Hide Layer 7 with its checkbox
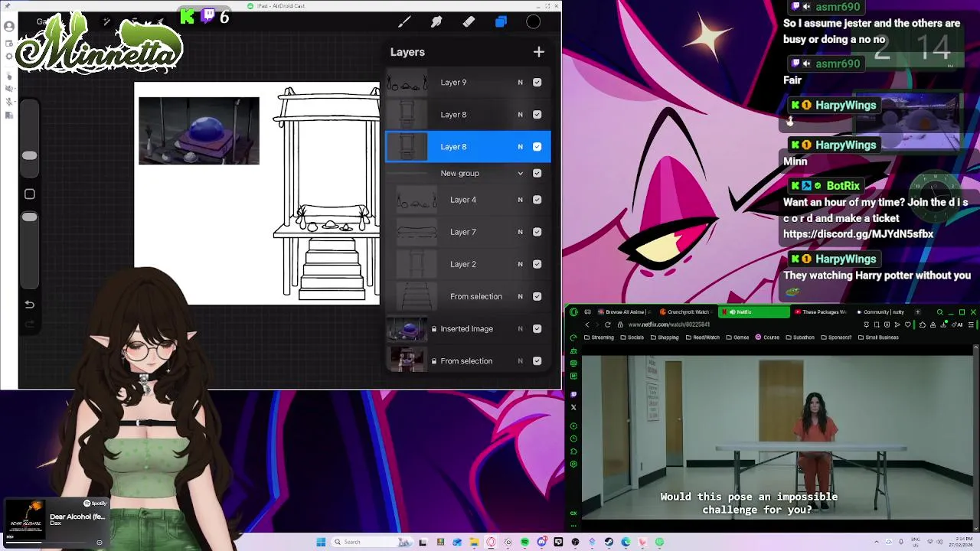Viewport: 980px width, 551px height. [537, 232]
